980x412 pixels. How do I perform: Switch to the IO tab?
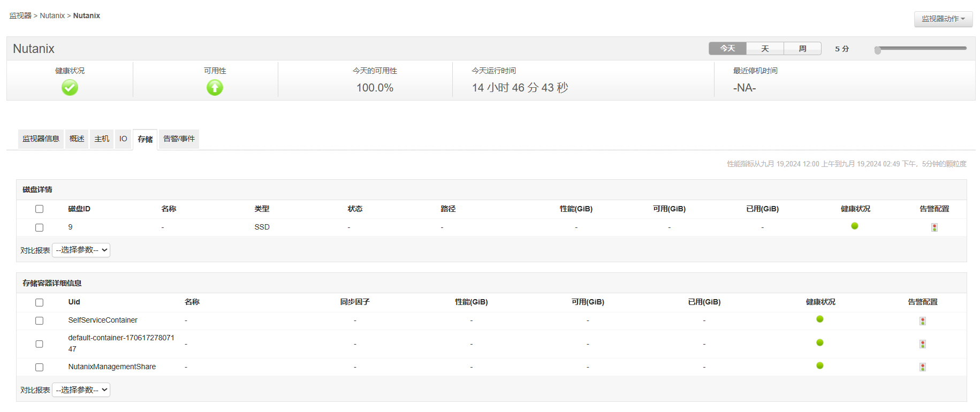pyautogui.click(x=123, y=139)
